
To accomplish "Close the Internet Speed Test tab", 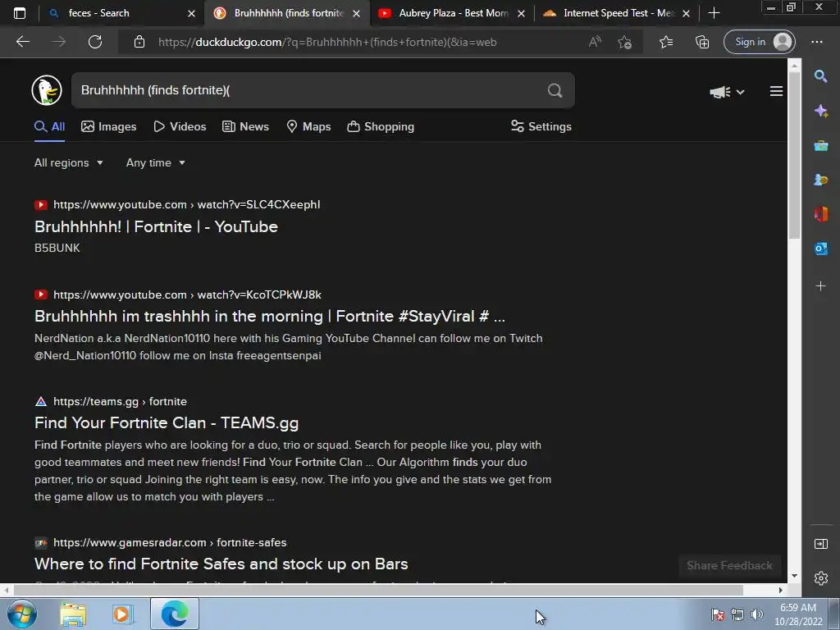I will pos(687,13).
